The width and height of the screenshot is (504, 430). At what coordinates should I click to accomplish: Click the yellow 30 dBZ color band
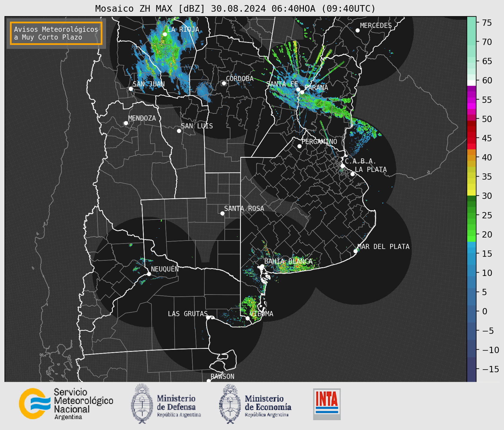click(x=471, y=193)
